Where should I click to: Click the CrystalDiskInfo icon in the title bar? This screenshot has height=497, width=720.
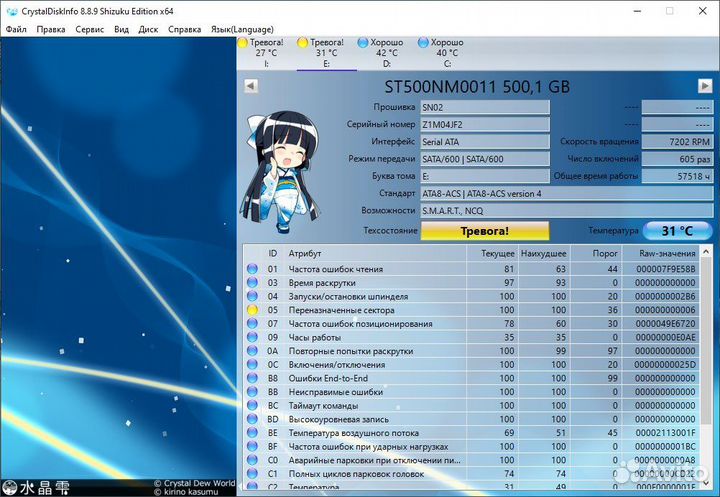coord(10,10)
